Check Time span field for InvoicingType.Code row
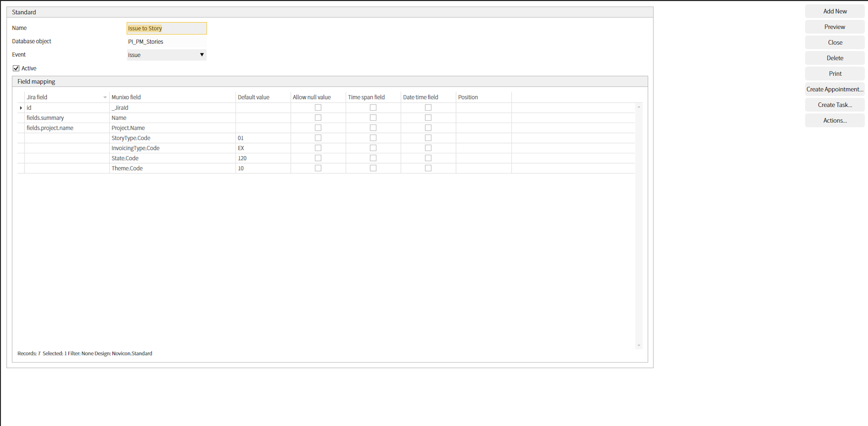This screenshot has width=868, height=426. click(373, 148)
